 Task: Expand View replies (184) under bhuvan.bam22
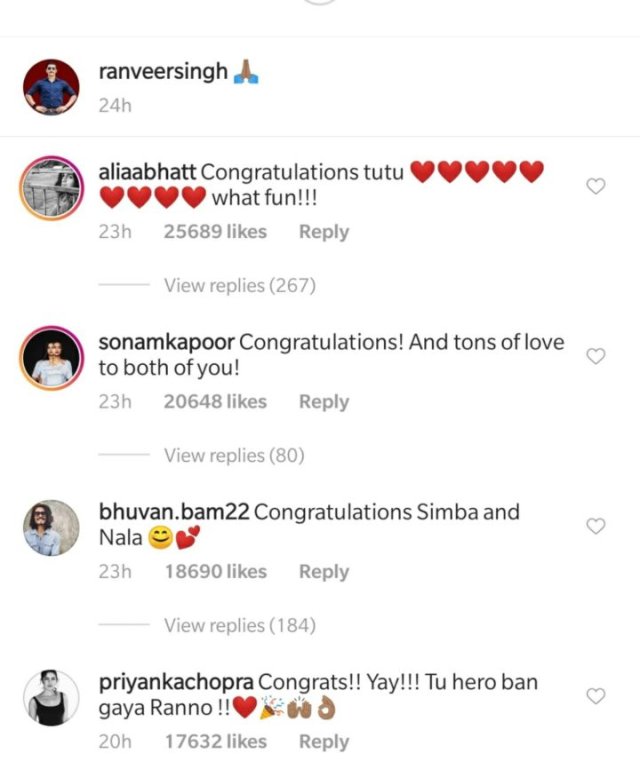tap(239, 625)
